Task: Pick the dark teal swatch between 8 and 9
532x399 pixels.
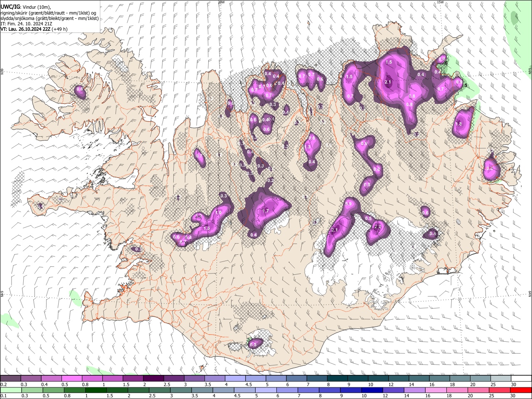Action: coord(337,379)
